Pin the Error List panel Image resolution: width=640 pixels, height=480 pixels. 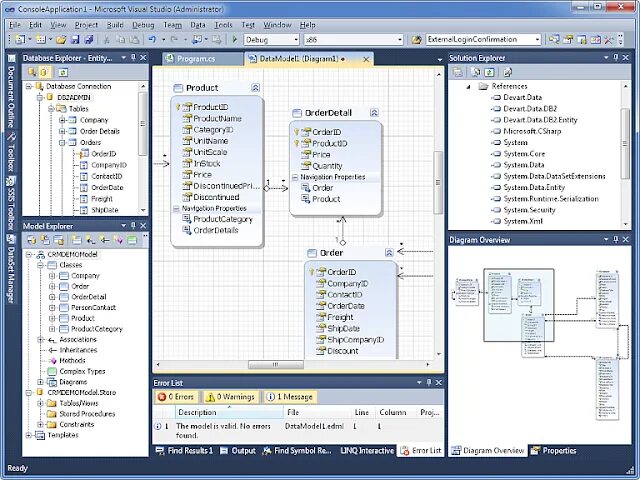(x=429, y=382)
